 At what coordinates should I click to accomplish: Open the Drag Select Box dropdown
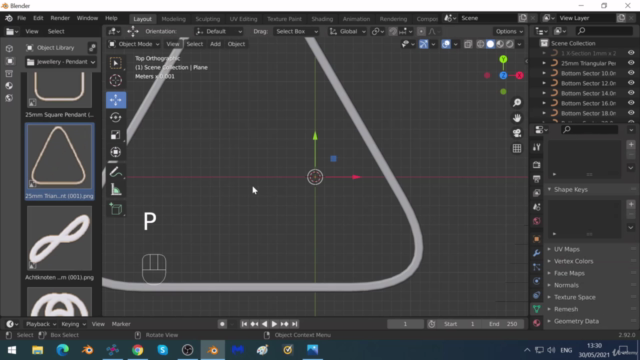(297, 31)
